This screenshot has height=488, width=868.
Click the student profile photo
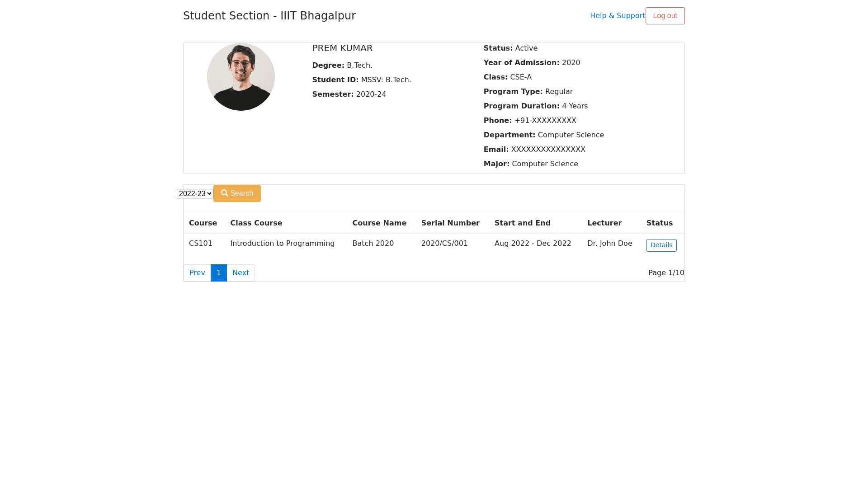[x=241, y=77]
